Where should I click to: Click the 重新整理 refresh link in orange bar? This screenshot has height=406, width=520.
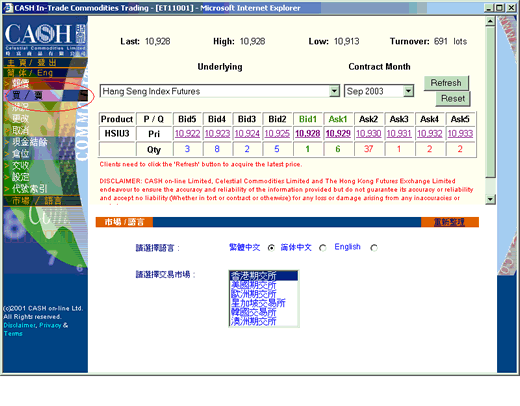(x=449, y=222)
